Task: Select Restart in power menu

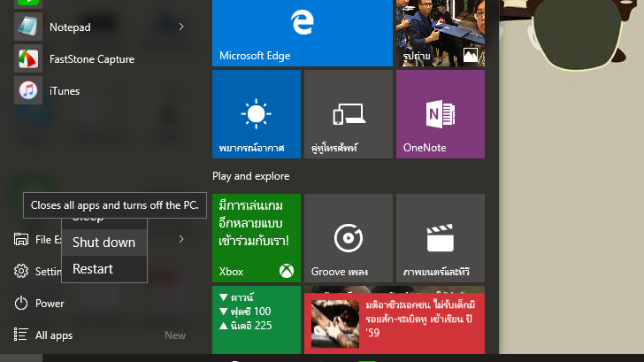Action: [x=104, y=269]
